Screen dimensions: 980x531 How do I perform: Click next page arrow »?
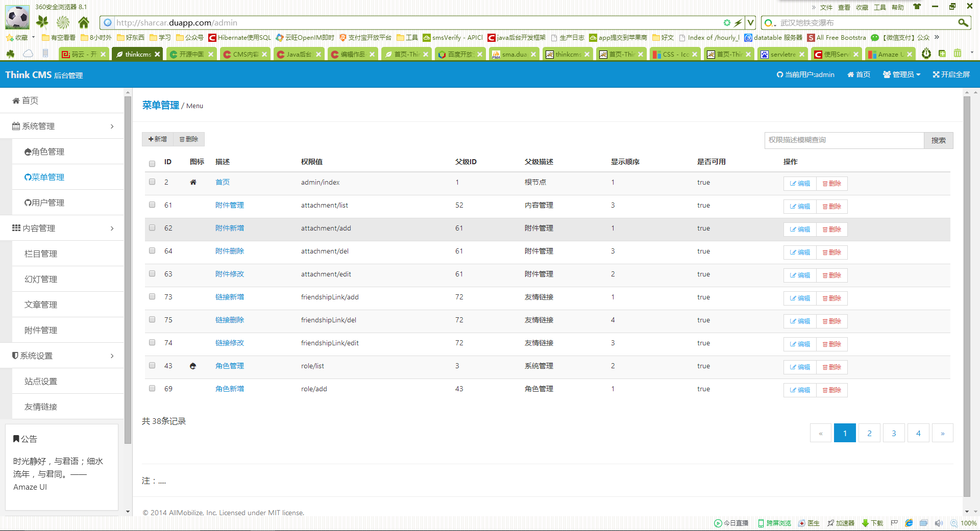click(x=943, y=433)
